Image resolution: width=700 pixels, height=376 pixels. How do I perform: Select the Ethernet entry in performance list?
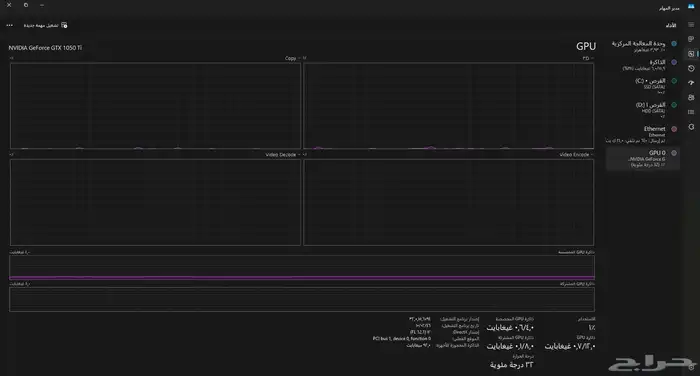643,134
